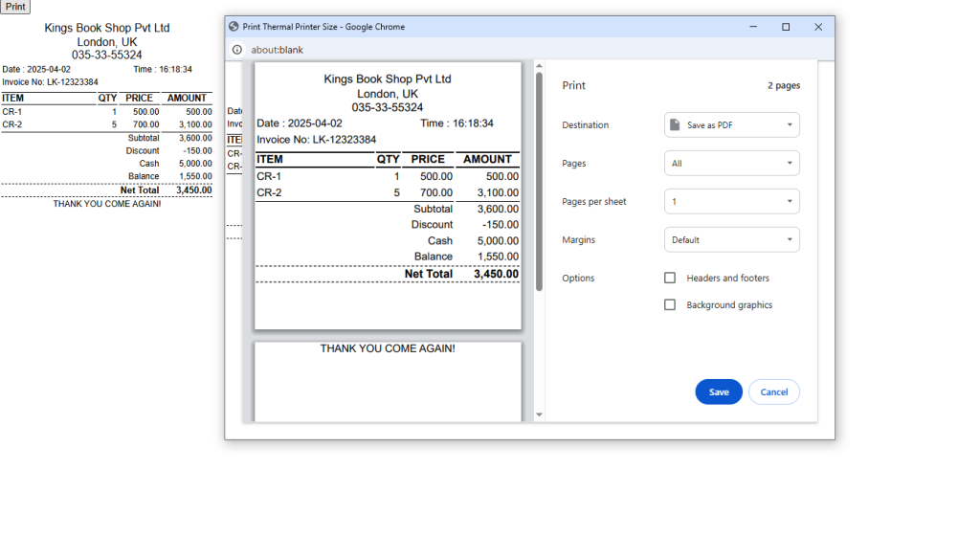Click Cancel in the print dialog
This screenshot has width=980, height=537.
773,392
